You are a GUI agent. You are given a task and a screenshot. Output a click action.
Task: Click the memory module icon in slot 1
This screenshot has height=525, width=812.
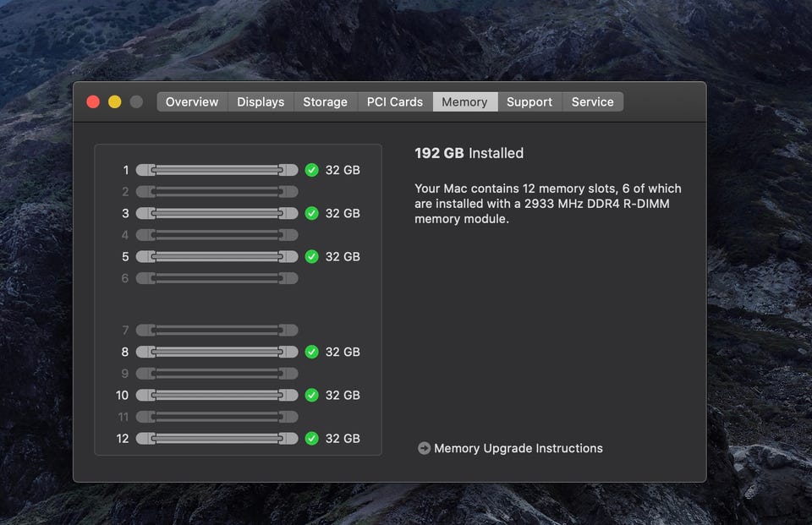(217, 170)
